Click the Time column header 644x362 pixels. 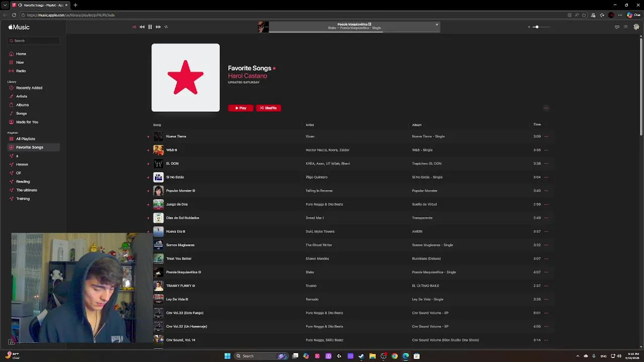pyautogui.click(x=537, y=124)
